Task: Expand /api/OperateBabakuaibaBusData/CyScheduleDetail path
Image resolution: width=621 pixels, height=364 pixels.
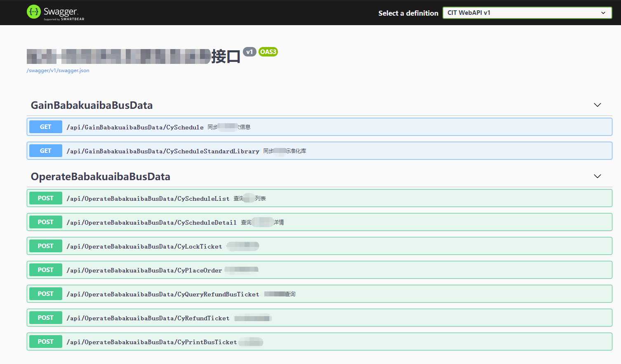Action: [x=152, y=223]
